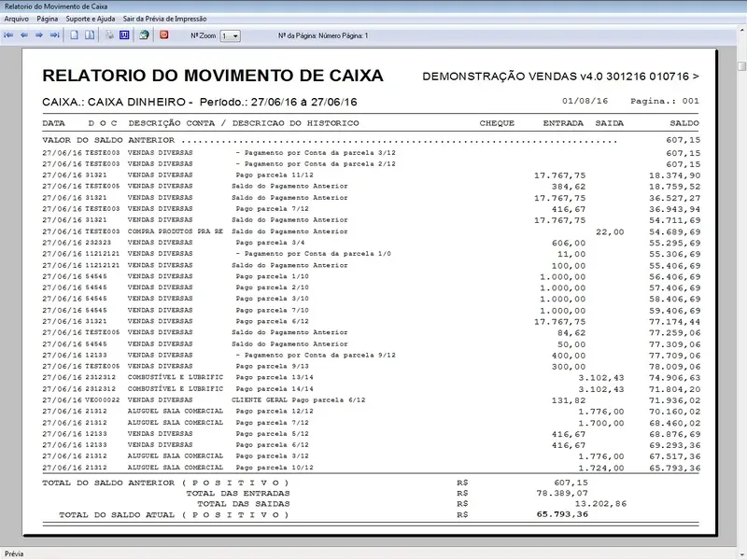Click the red exit preview icon
Viewport: 747px width, 560px height.
point(164,35)
